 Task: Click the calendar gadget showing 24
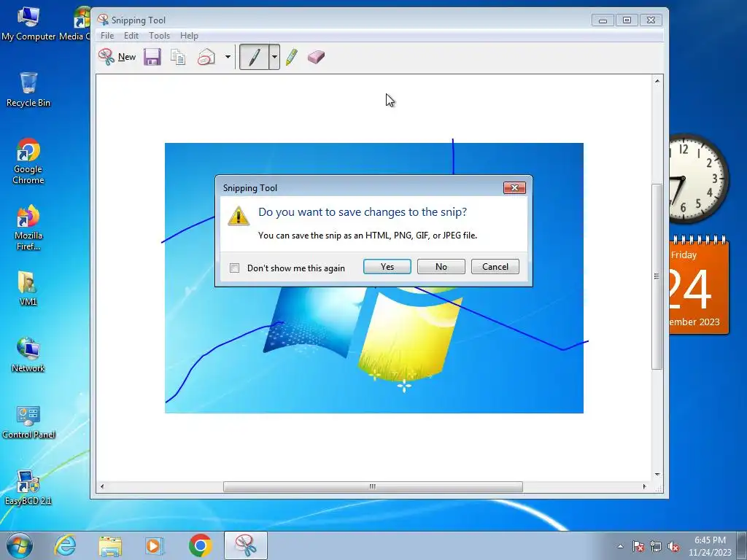(x=699, y=285)
